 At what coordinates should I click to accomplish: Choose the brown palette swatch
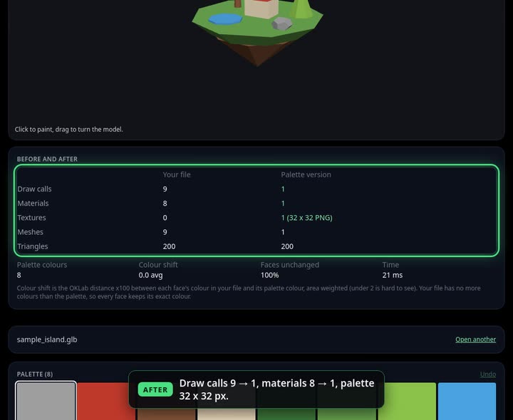pos(166,414)
